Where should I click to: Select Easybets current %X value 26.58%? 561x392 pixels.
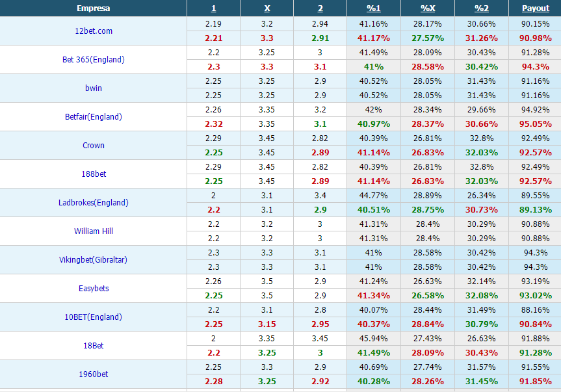point(428,296)
